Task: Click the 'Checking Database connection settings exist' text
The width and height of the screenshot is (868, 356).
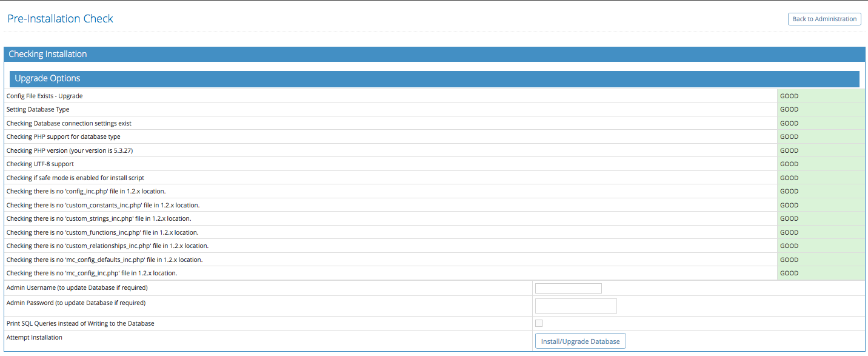Action: click(x=68, y=123)
